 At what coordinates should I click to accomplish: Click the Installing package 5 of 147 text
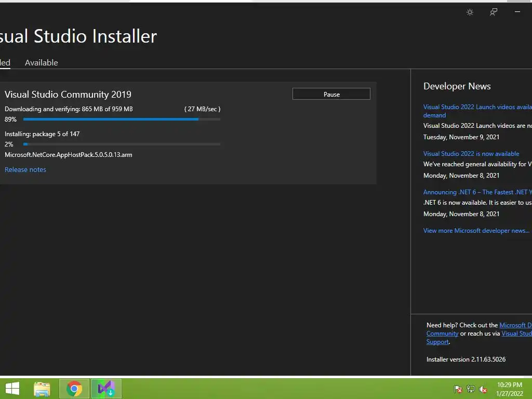tap(42, 134)
